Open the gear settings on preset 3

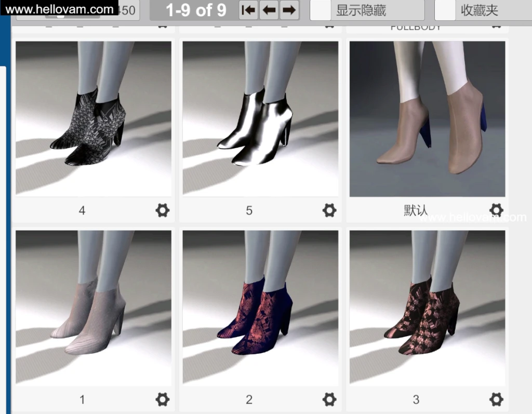click(x=497, y=399)
